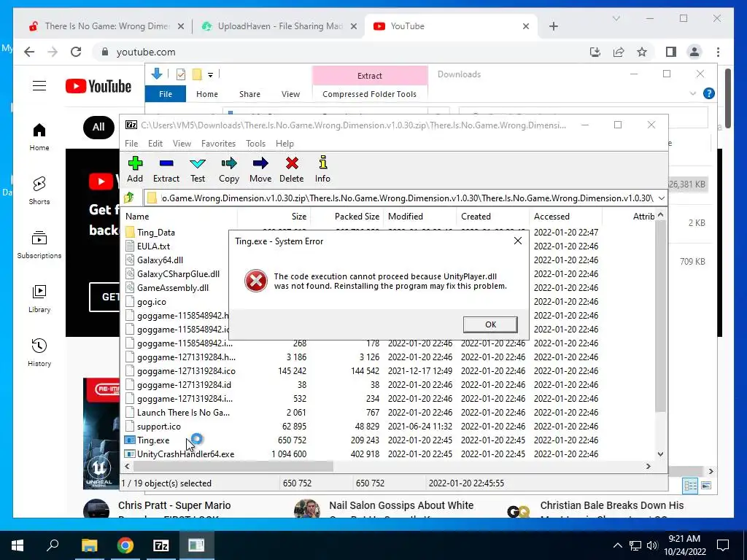Open File Explorer from taskbar
The height and width of the screenshot is (560, 747).
click(89, 545)
